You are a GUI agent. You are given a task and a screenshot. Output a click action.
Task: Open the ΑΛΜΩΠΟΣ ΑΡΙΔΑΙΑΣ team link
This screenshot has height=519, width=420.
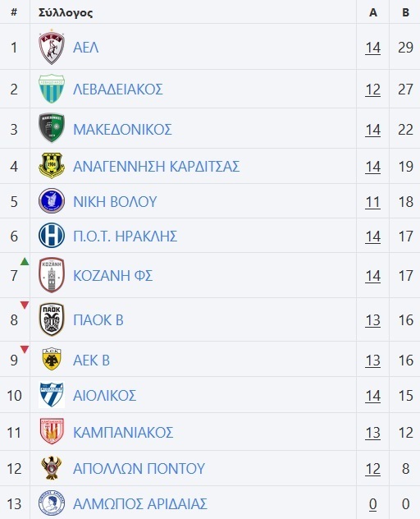point(140,504)
